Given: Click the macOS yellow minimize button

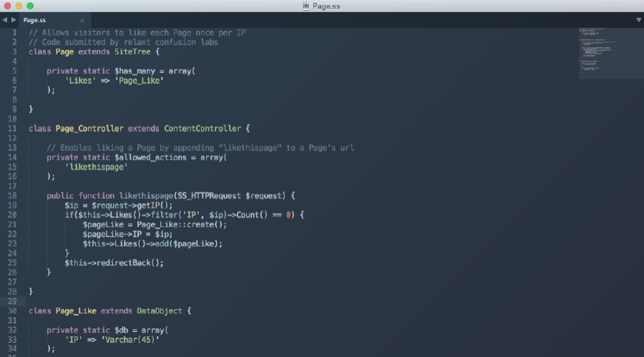Looking at the screenshot, I should point(19,6).
